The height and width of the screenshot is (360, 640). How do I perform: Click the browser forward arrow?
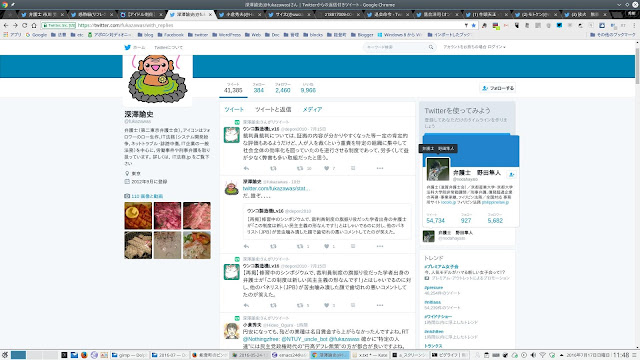click(x=15, y=25)
